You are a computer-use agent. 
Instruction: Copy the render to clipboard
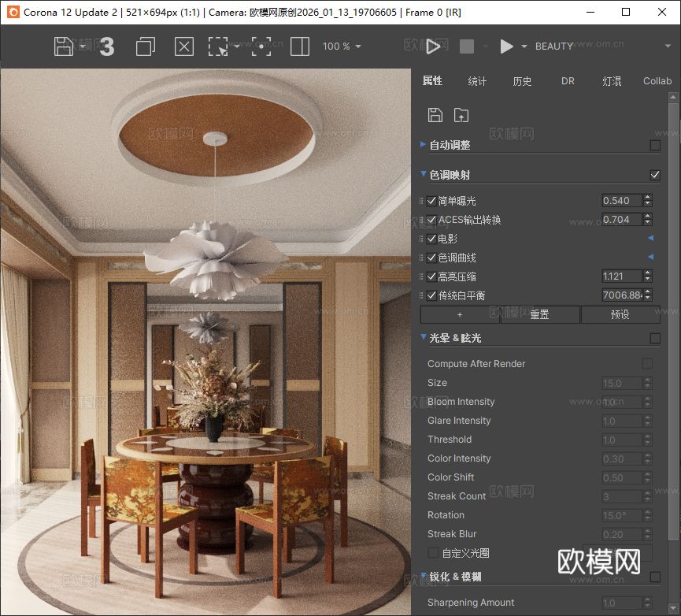[145, 46]
